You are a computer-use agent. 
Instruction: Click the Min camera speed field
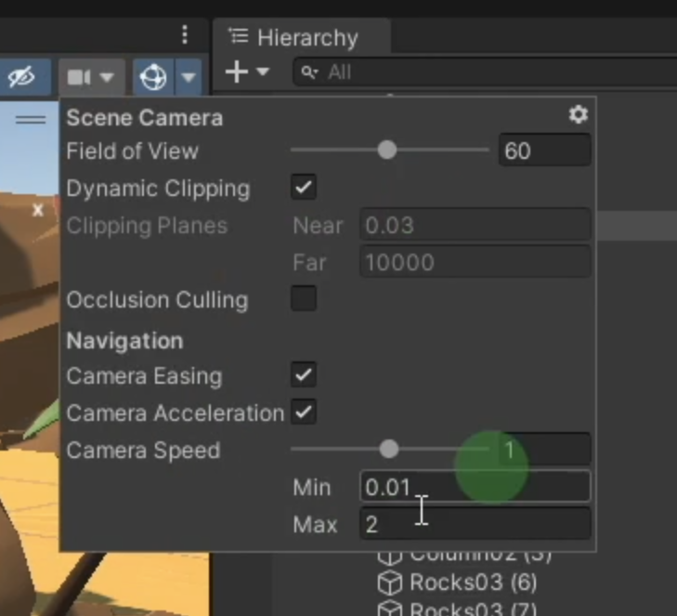pos(475,487)
